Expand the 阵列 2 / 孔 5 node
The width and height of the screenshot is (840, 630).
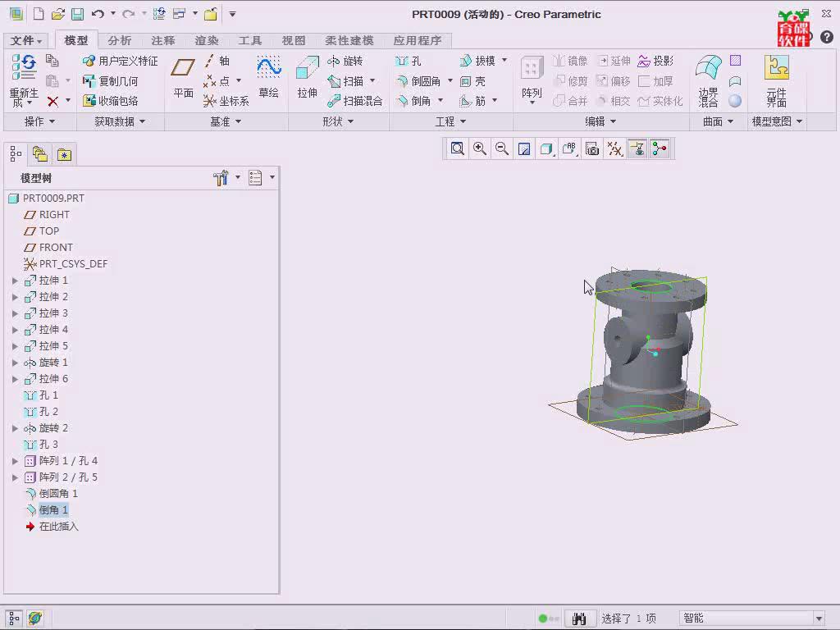pos(15,477)
